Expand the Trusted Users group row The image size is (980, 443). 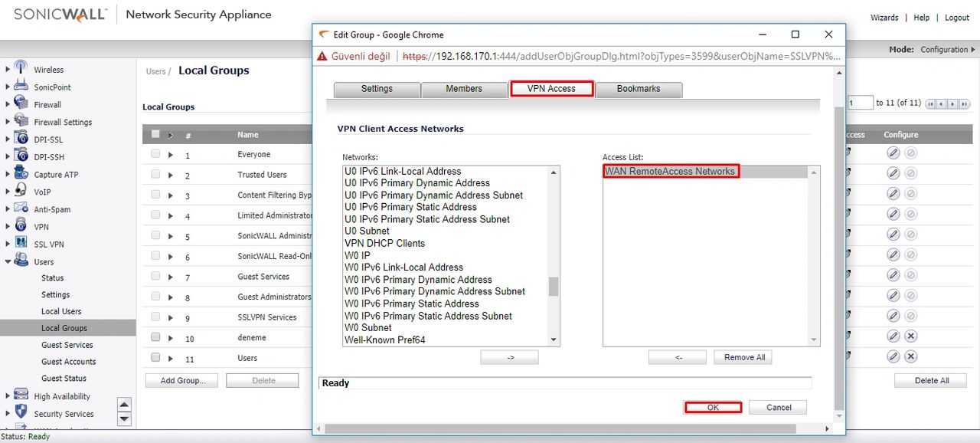171,176
